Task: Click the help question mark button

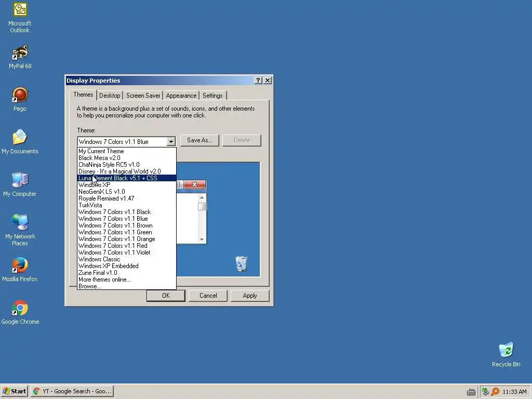Action: click(258, 81)
